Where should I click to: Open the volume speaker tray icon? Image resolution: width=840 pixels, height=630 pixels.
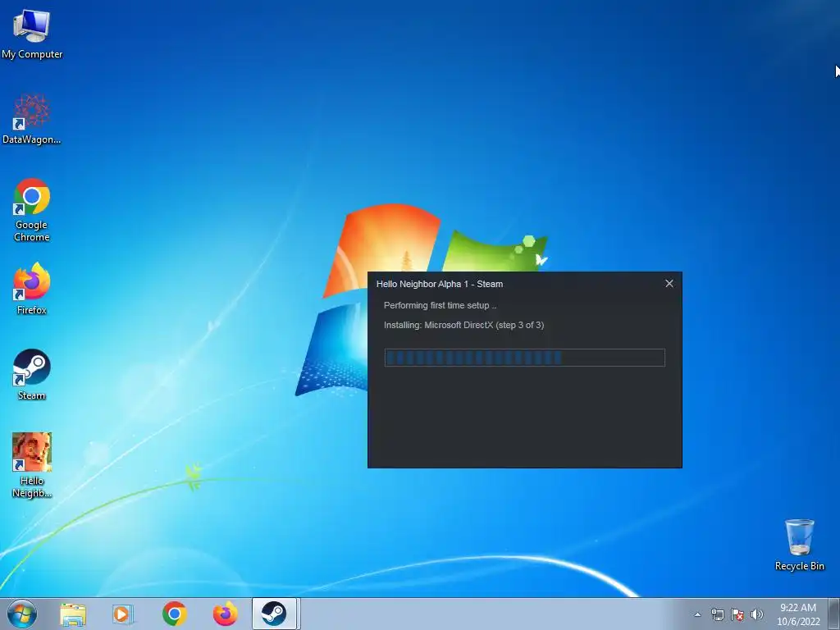tap(757, 614)
